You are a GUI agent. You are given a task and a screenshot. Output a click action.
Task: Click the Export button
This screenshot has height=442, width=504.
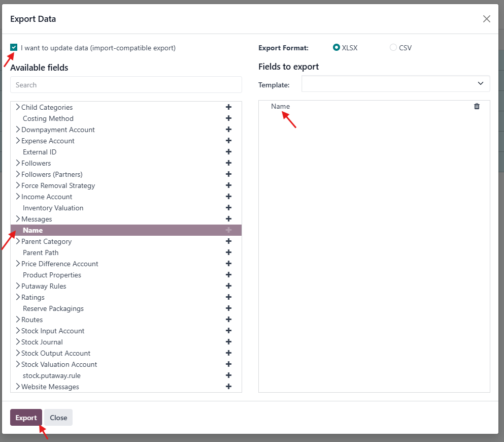point(26,418)
